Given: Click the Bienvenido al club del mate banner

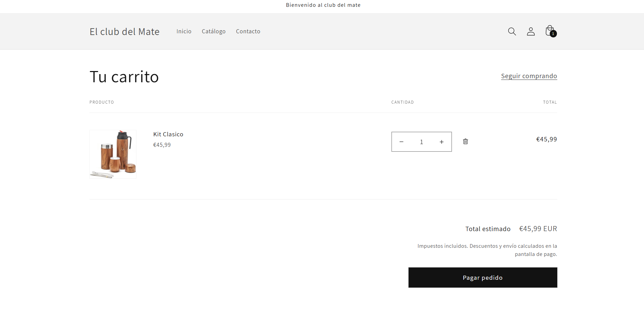Looking at the screenshot, I should [x=323, y=5].
